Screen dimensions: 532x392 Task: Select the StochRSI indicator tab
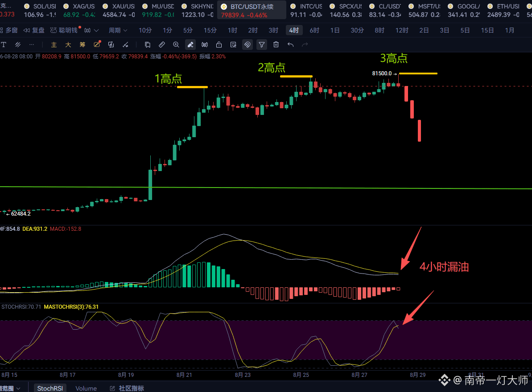[x=50, y=388]
